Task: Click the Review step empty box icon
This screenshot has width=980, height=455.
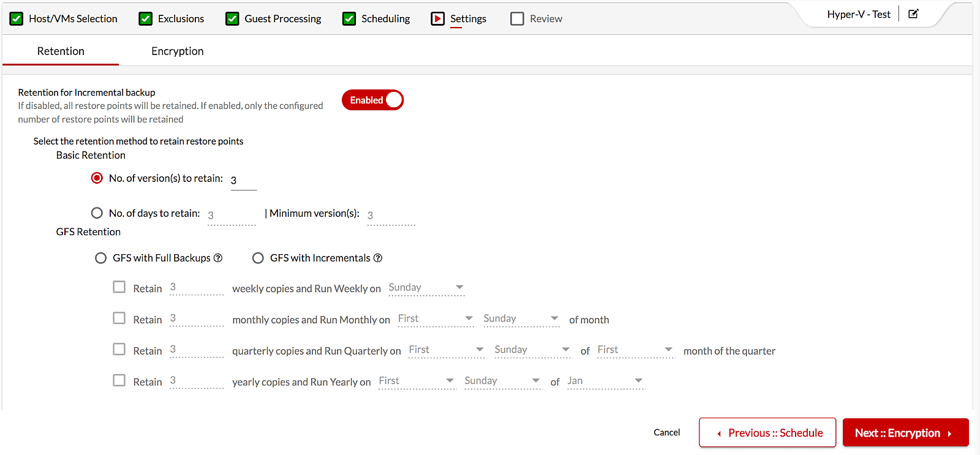Action: (x=518, y=19)
